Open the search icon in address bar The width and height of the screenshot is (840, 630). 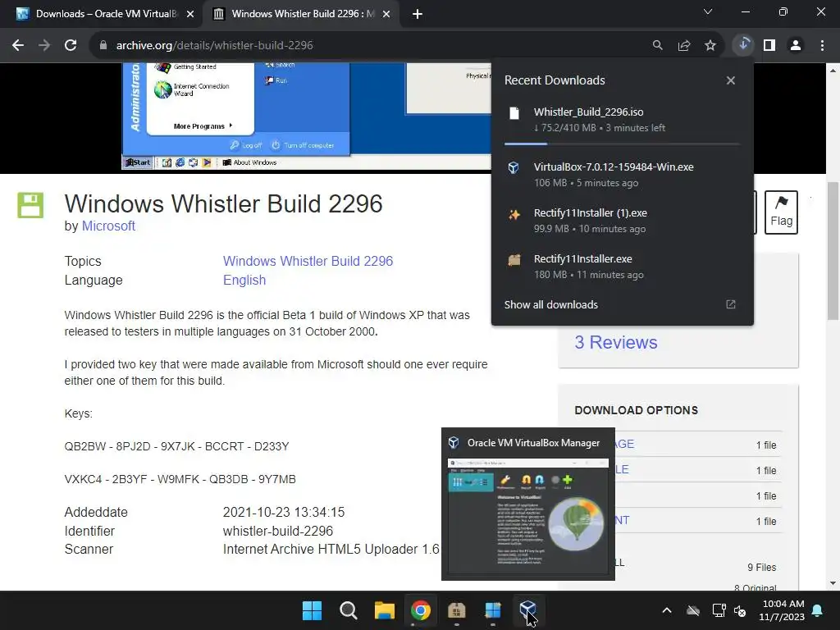[x=657, y=46]
